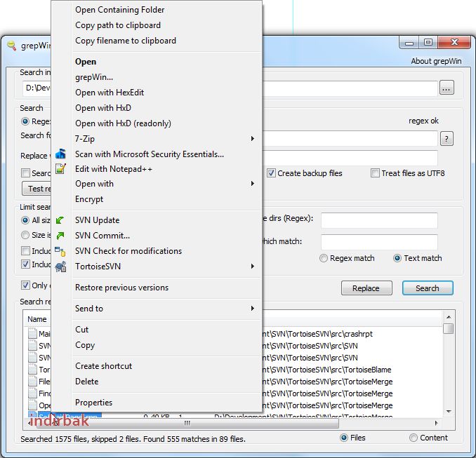The width and height of the screenshot is (476, 458).
Task: Choose Open with HexEdit
Action: 110,93
